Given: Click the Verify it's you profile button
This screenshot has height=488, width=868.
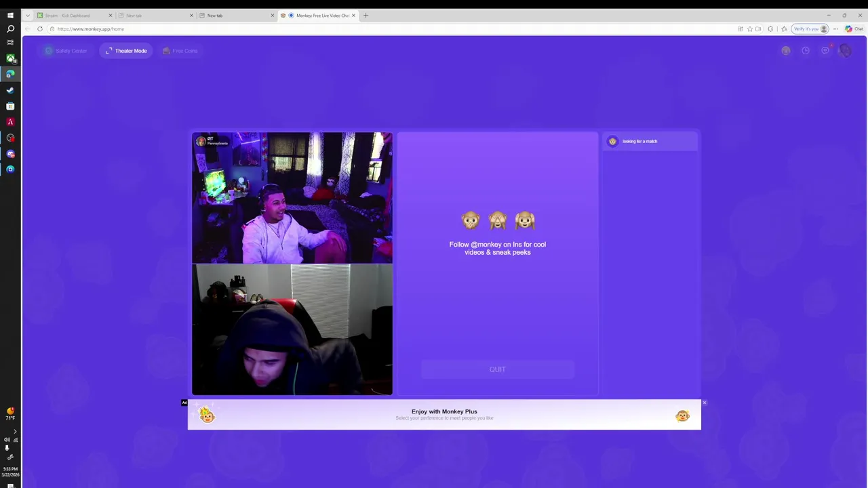Looking at the screenshot, I should [811, 29].
